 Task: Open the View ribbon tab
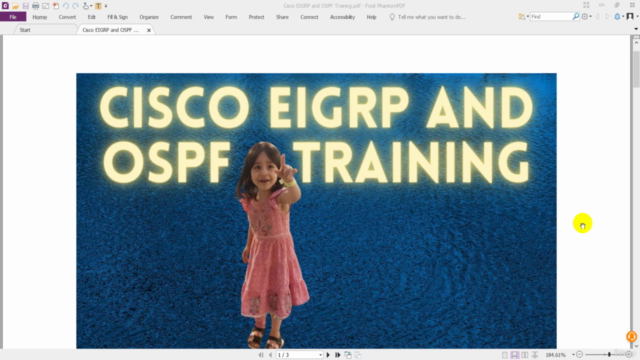[x=209, y=17]
